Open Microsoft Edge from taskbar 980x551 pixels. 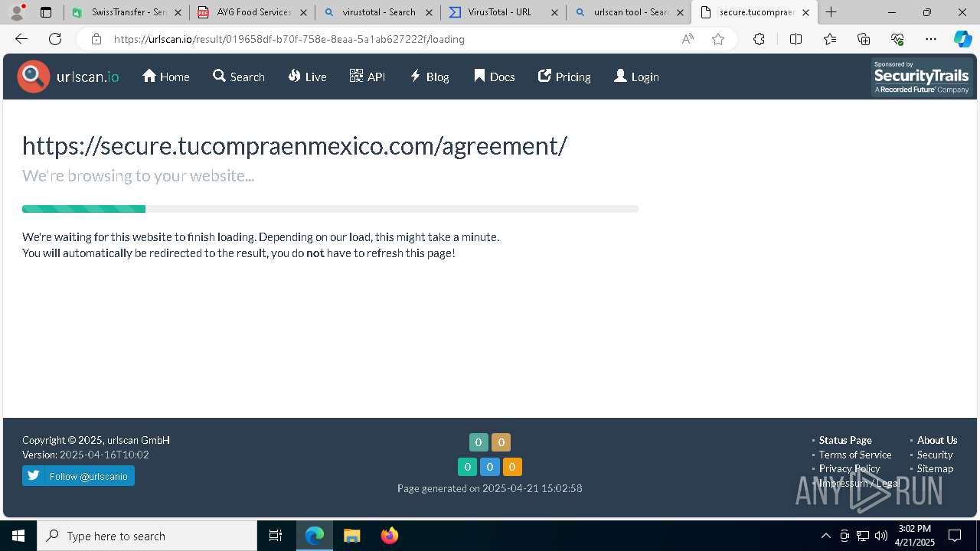pyautogui.click(x=315, y=536)
